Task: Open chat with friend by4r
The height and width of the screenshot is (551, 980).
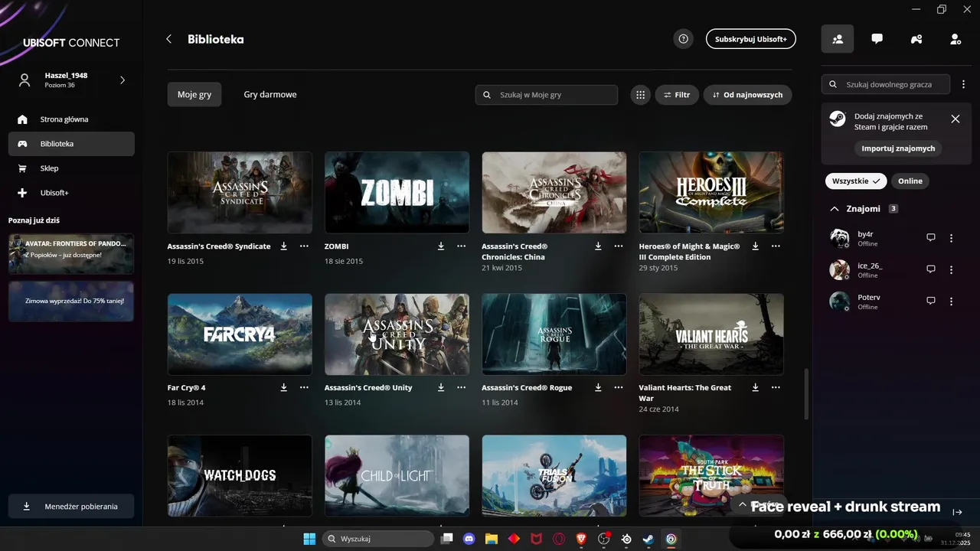Action: click(x=931, y=238)
